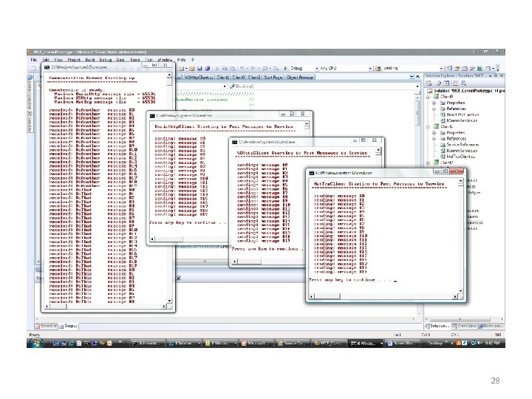Viewport: 532px width, 399px height.
Task: Click Solution Explorer Show All Files icon
Action: click(x=439, y=83)
